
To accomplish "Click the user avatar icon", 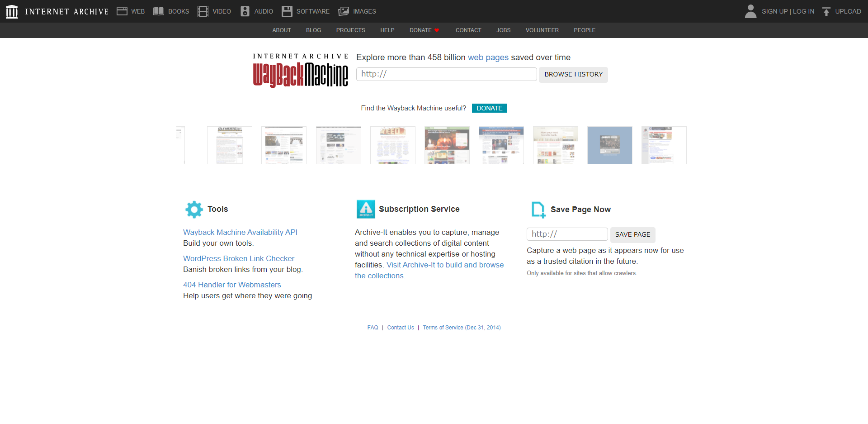I will [750, 11].
